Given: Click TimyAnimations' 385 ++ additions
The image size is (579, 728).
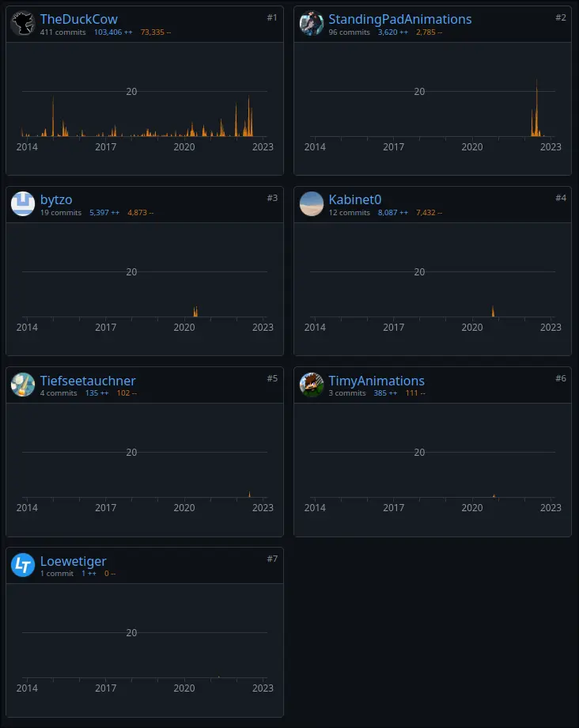Looking at the screenshot, I should pos(385,393).
